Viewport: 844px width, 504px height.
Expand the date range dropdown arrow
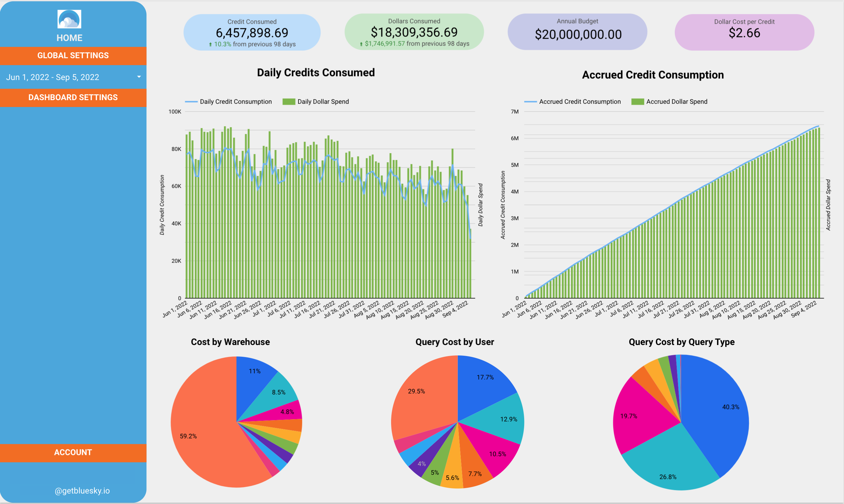(x=139, y=77)
